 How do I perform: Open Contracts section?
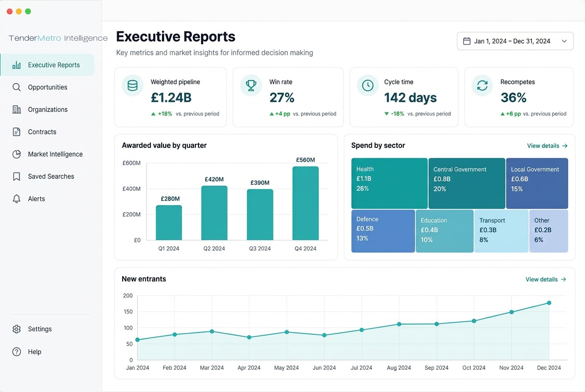47,132
